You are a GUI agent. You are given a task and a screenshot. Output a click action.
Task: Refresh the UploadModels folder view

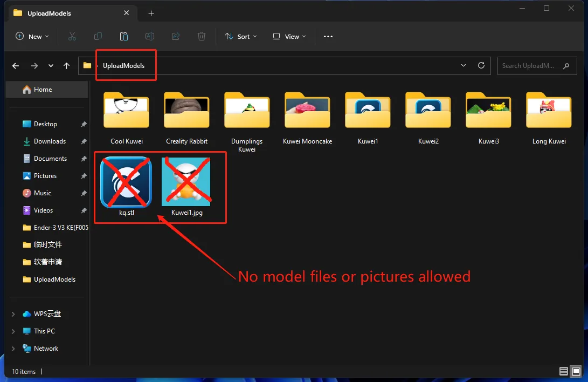pos(481,66)
